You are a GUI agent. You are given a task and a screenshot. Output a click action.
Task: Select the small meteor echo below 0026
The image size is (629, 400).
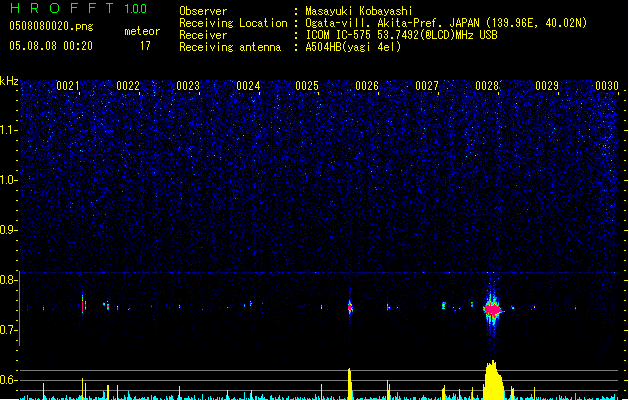[350, 307]
